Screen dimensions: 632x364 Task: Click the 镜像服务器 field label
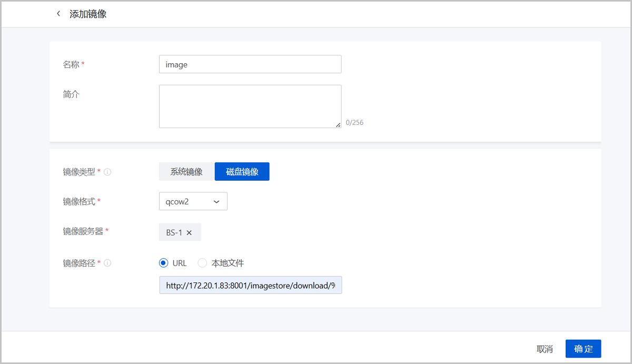point(83,231)
